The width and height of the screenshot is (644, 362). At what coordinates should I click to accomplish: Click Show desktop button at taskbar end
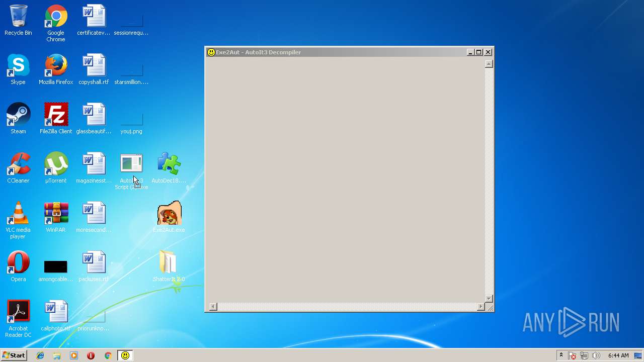(x=638, y=355)
